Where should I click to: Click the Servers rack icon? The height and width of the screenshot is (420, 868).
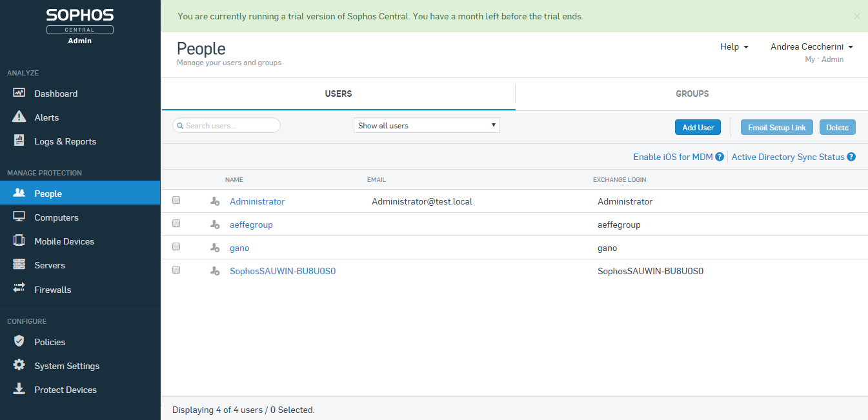(x=19, y=265)
